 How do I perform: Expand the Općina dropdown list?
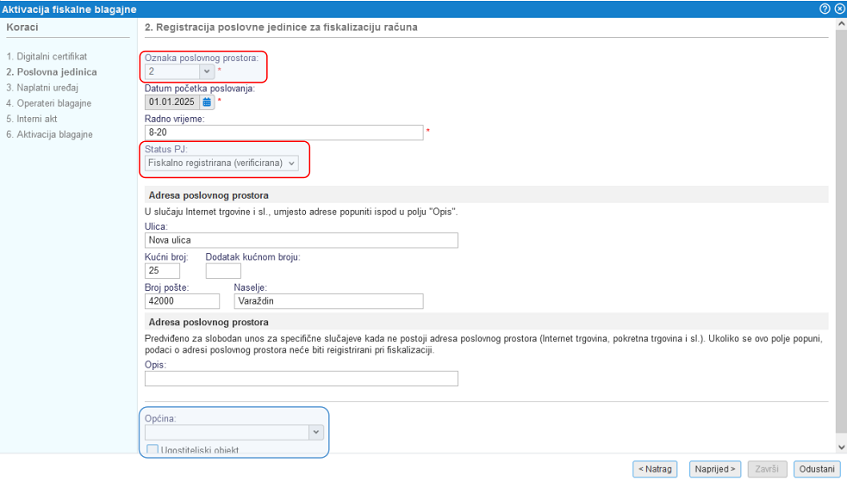pos(316,432)
